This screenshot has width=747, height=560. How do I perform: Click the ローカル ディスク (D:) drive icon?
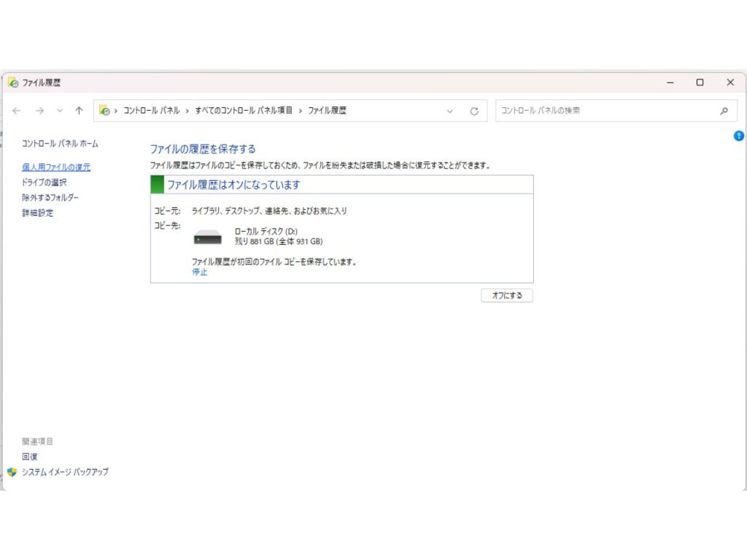(x=206, y=236)
